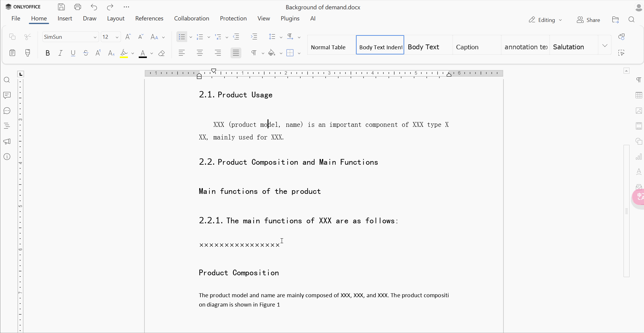Expand the paragraph styles gallery
The height and width of the screenshot is (333, 644).
click(605, 45)
